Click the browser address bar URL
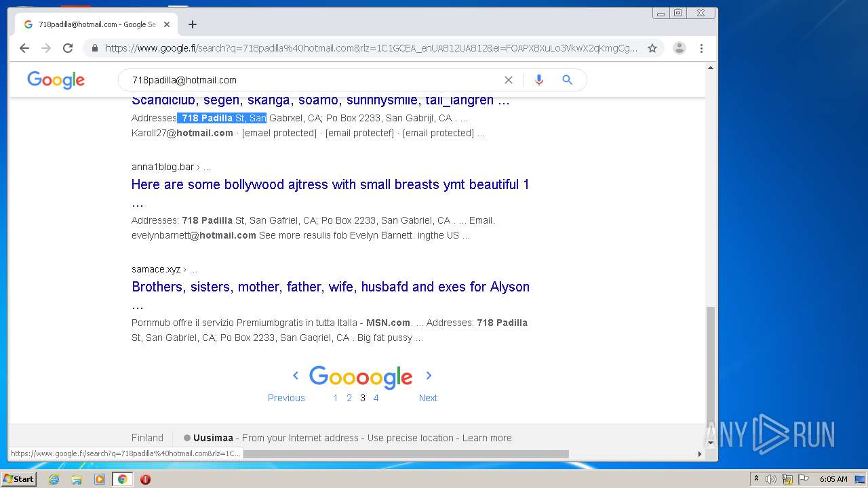Viewport: 868px width, 488px height. tap(371, 48)
